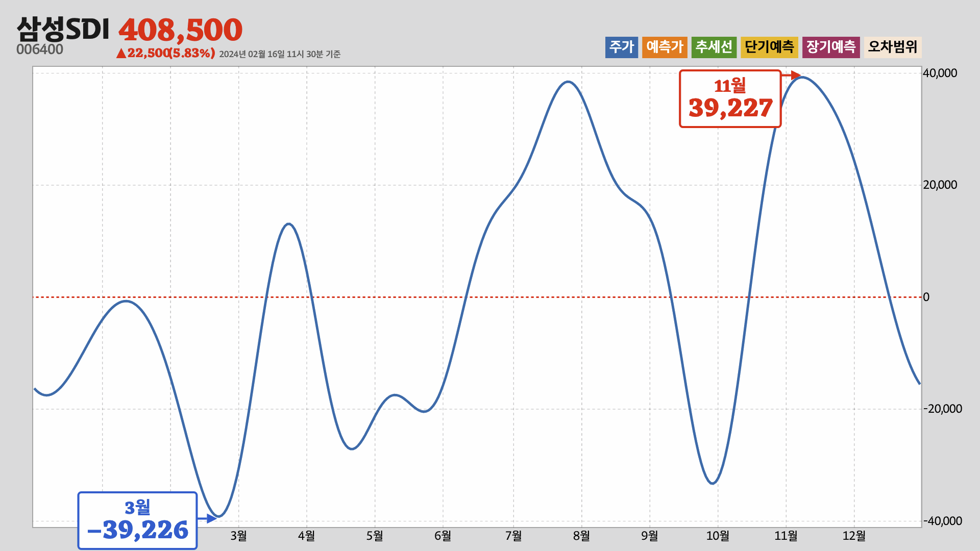Click the timestamp 2024년 02월 16일 11시 30분 기준

(280, 54)
